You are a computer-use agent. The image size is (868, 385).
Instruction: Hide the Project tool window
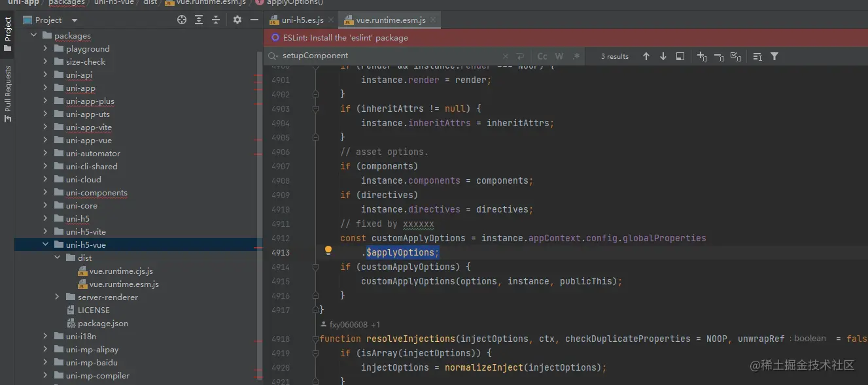click(254, 20)
